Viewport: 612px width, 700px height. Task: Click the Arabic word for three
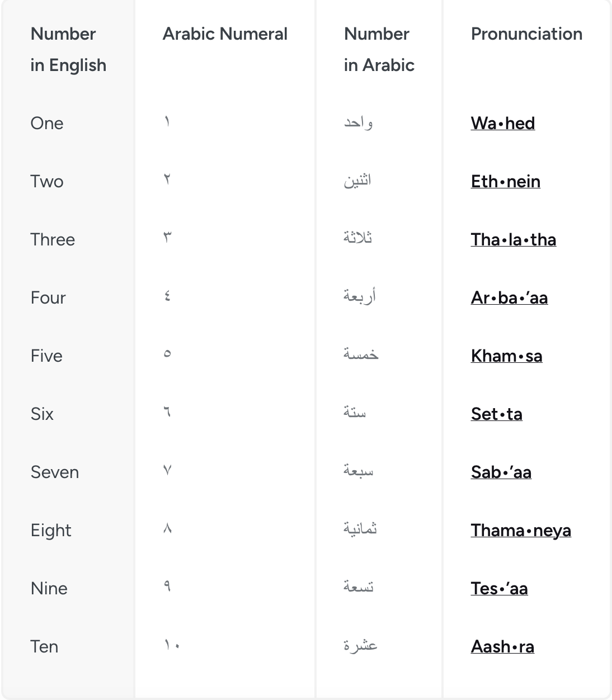click(357, 238)
